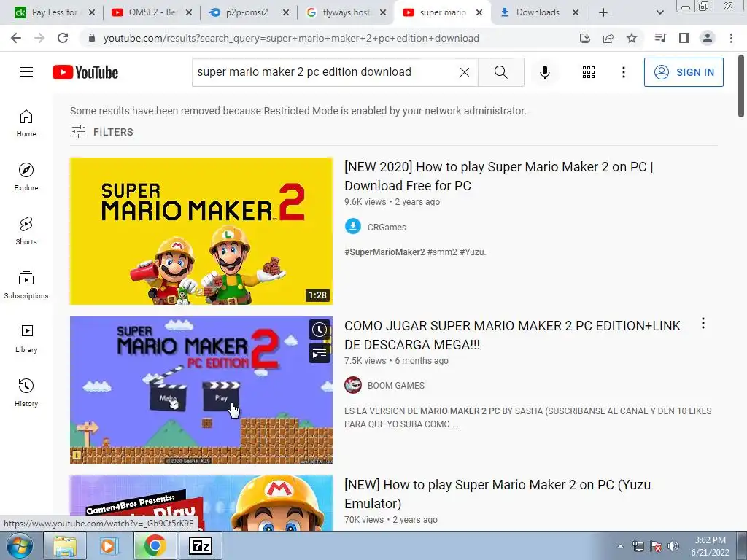Click the CRGames channel avatar
The image size is (747, 560).
coord(353,226)
